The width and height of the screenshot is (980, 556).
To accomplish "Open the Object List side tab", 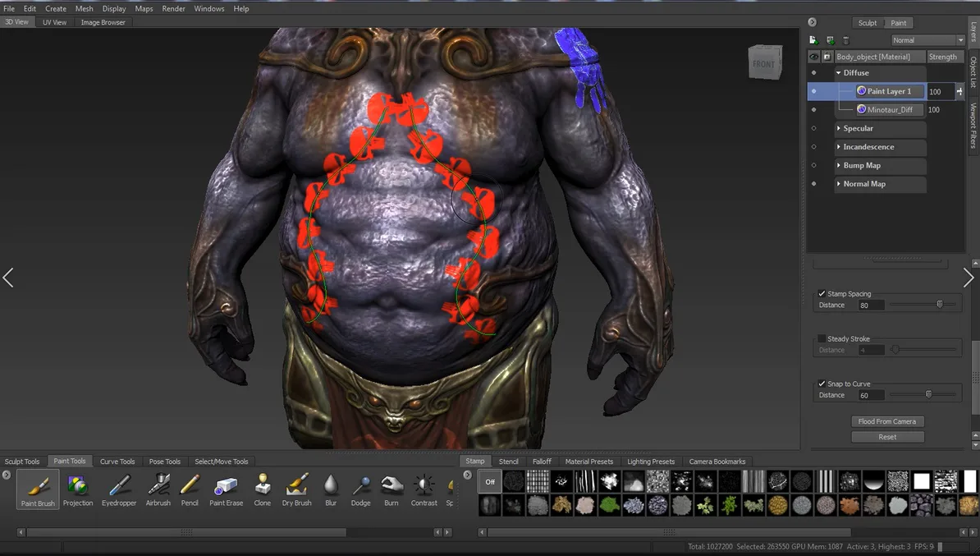I will click(x=973, y=72).
